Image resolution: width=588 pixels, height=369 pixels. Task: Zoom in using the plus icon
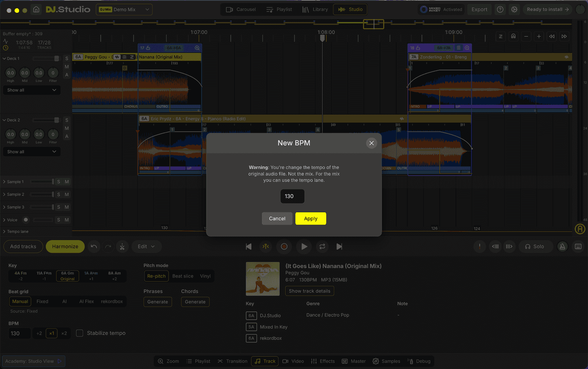tap(539, 36)
